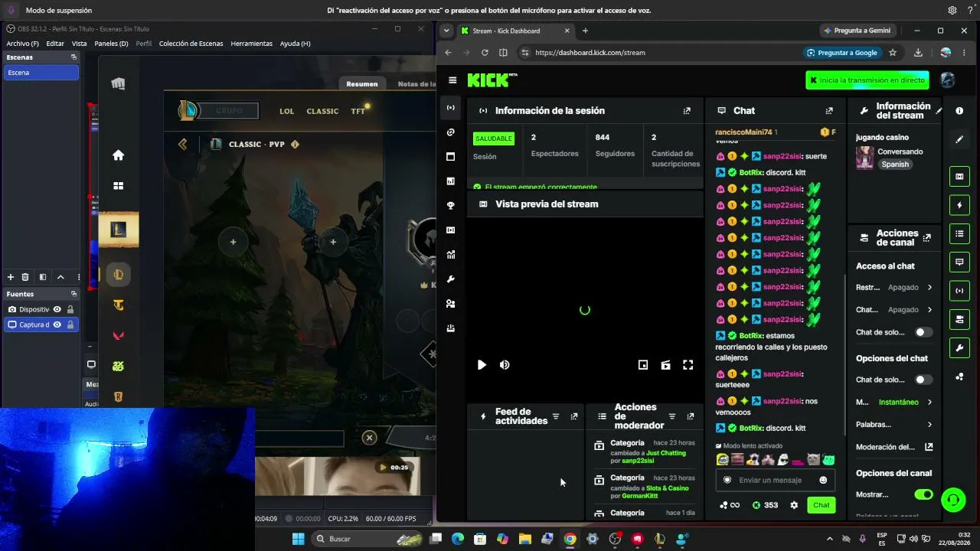Viewport: 980px width, 551px height.
Task: Click the Buscar box on the taskbar
Action: 367,539
